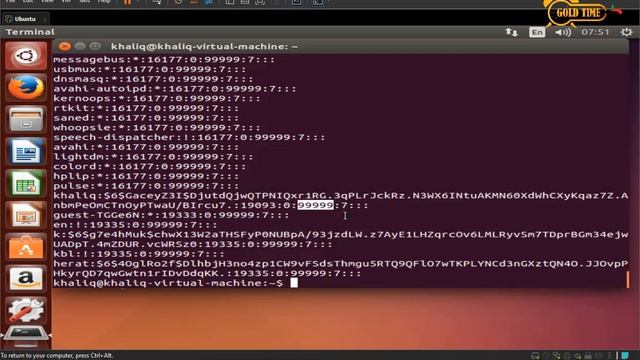Open the session power gear menu
Viewport: 640px width, 360px height.
[626, 32]
